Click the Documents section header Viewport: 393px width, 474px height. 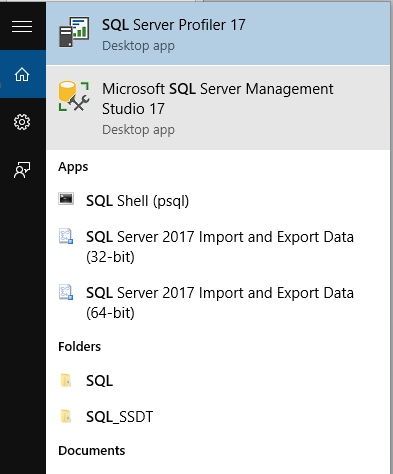coord(92,451)
